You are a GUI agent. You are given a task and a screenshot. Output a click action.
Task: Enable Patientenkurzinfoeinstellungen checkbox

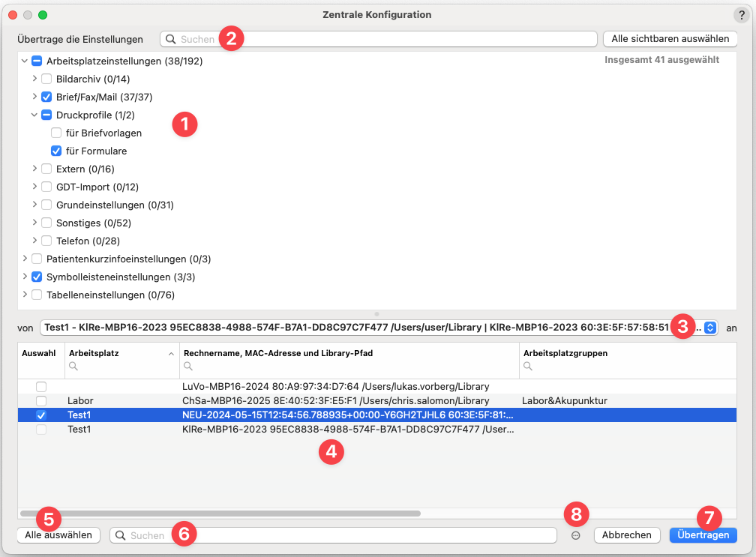tap(37, 259)
